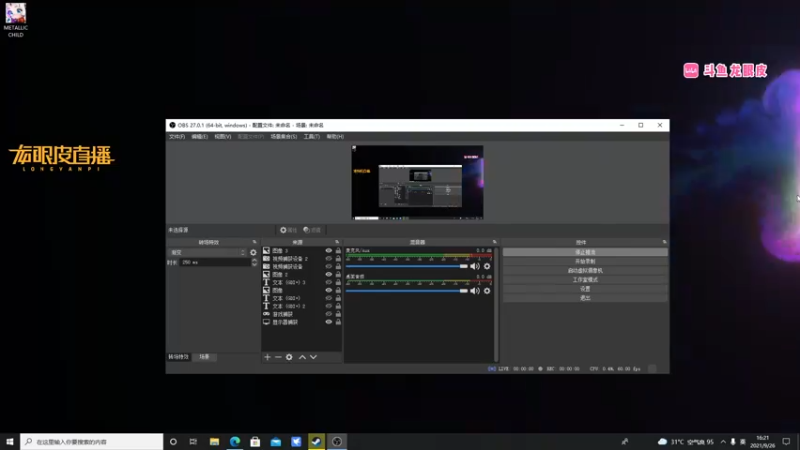
Task: Mute the 麦克风/Aux speaker icon
Action: [475, 266]
